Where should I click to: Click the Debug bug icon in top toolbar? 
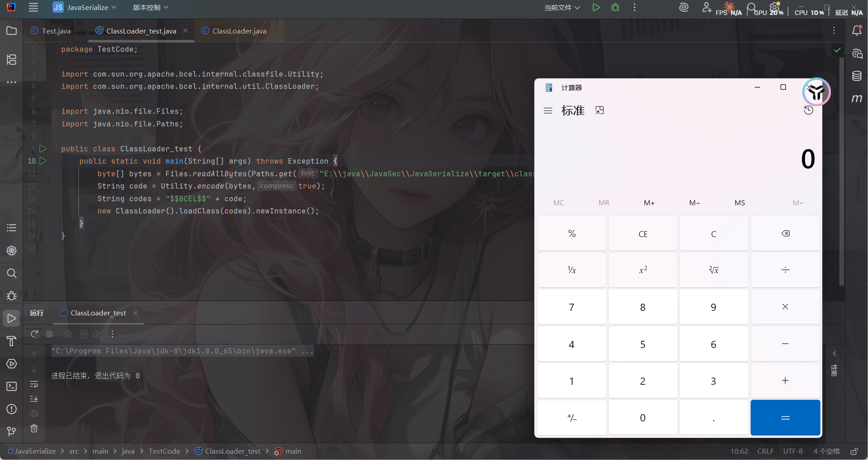615,7
